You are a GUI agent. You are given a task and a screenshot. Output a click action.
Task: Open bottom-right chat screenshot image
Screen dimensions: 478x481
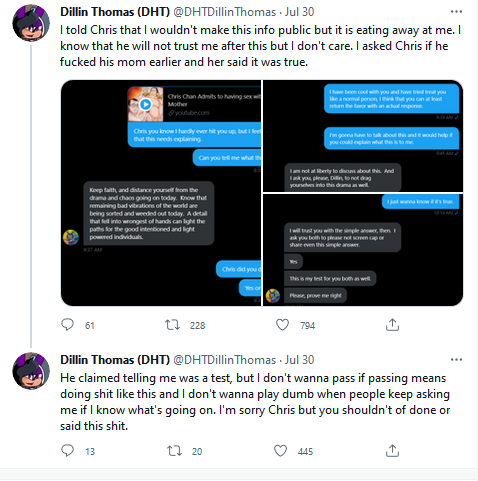pos(363,250)
